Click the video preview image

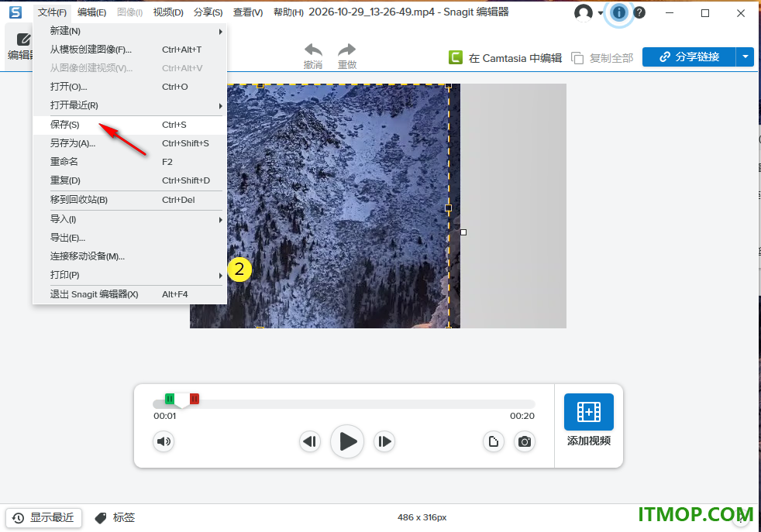(x=343, y=206)
